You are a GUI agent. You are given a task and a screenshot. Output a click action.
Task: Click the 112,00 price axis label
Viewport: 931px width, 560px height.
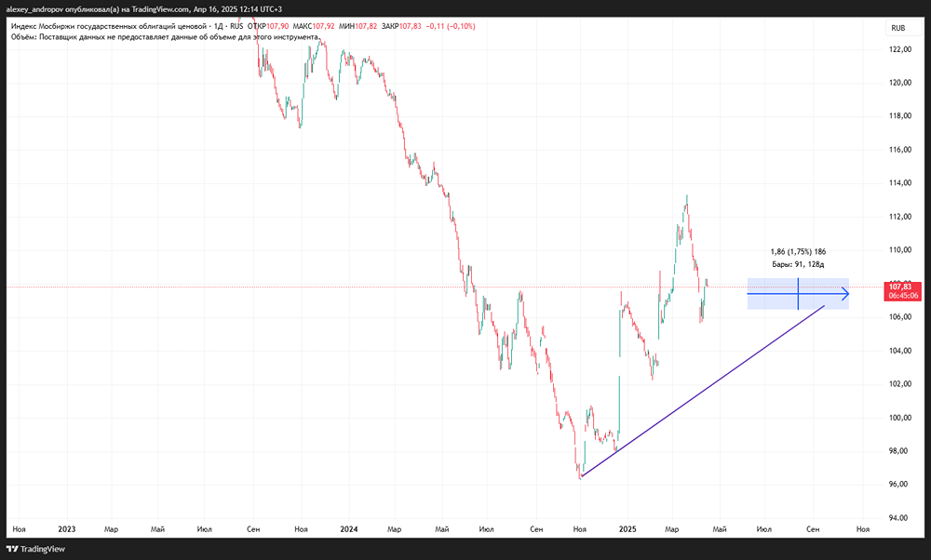(899, 217)
